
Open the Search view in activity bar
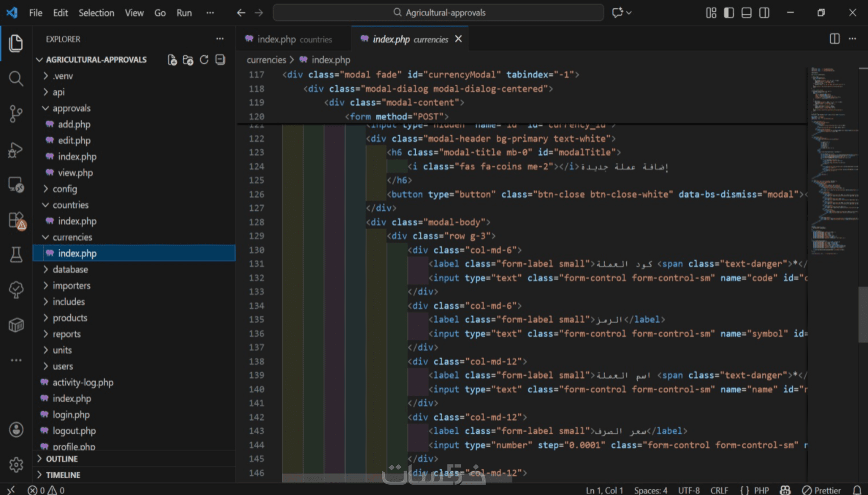(16, 79)
